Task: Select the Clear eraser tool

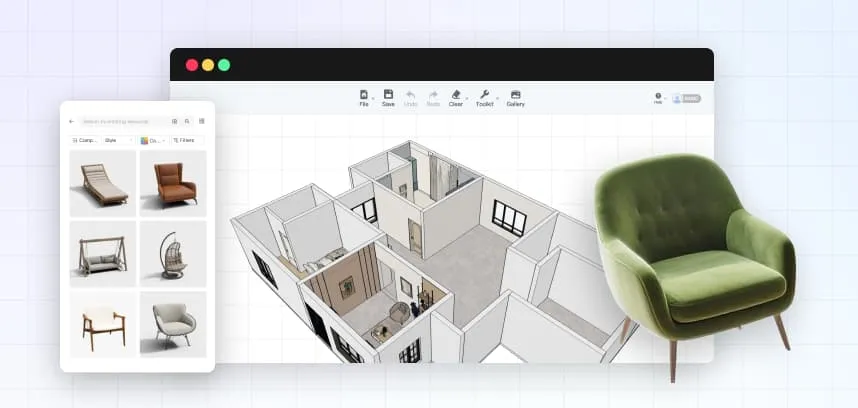Action: click(x=456, y=98)
